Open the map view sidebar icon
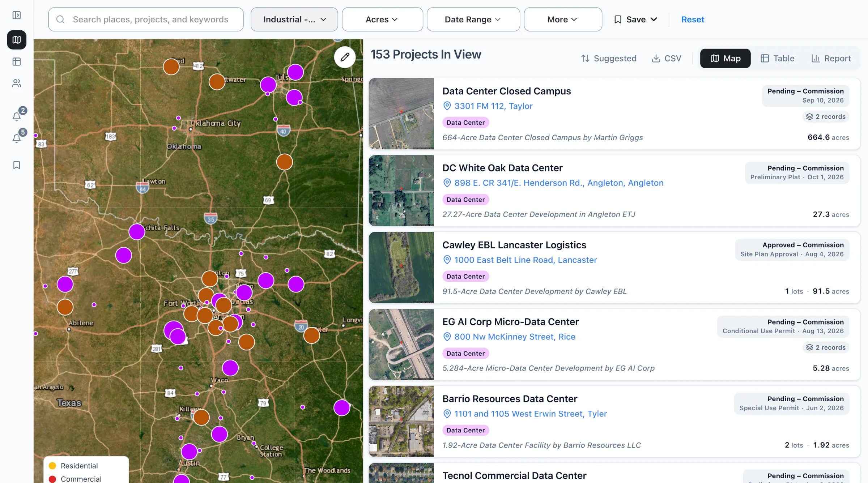868x483 pixels. (x=17, y=40)
